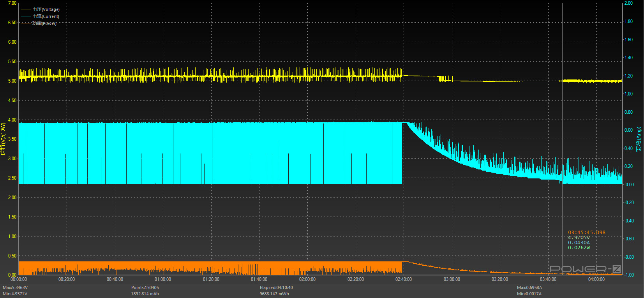Image resolution: width=644 pixels, height=298 pixels.
Task: Click the Min:4.9371V status reading
Action: point(15,294)
